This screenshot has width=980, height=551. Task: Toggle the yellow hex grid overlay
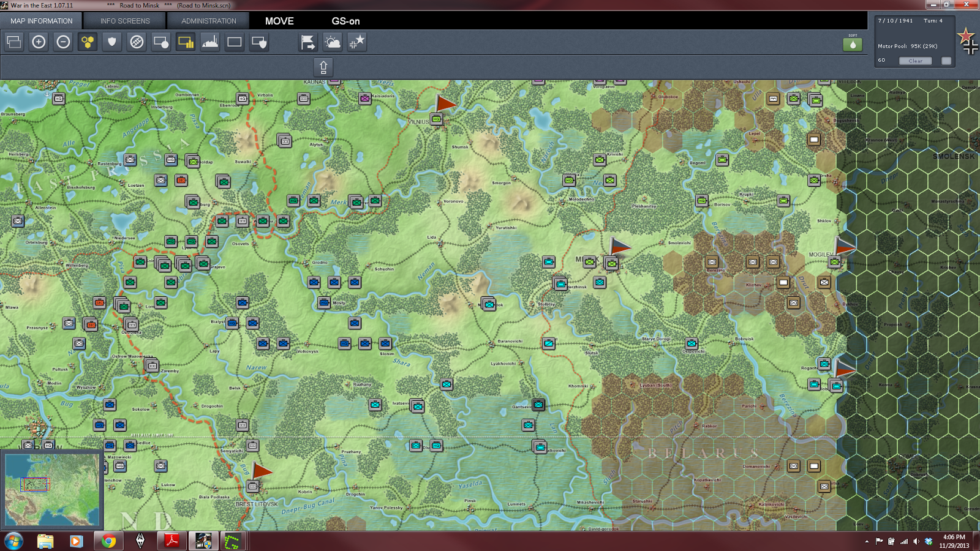click(x=88, y=42)
